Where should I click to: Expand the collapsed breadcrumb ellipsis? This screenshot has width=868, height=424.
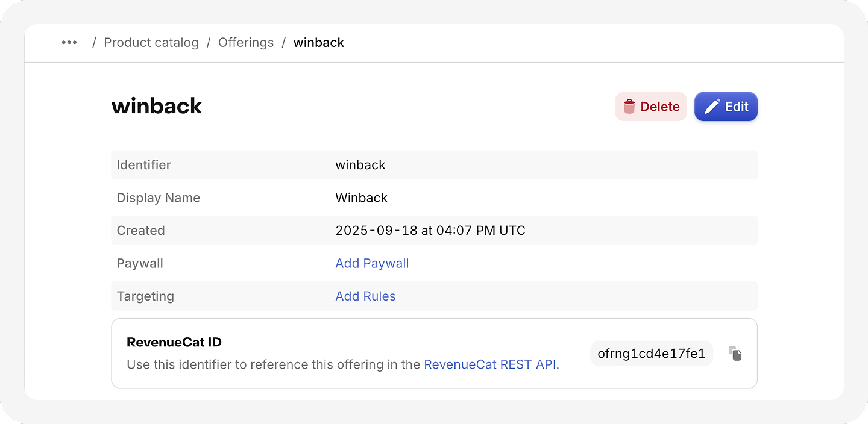tap(69, 43)
